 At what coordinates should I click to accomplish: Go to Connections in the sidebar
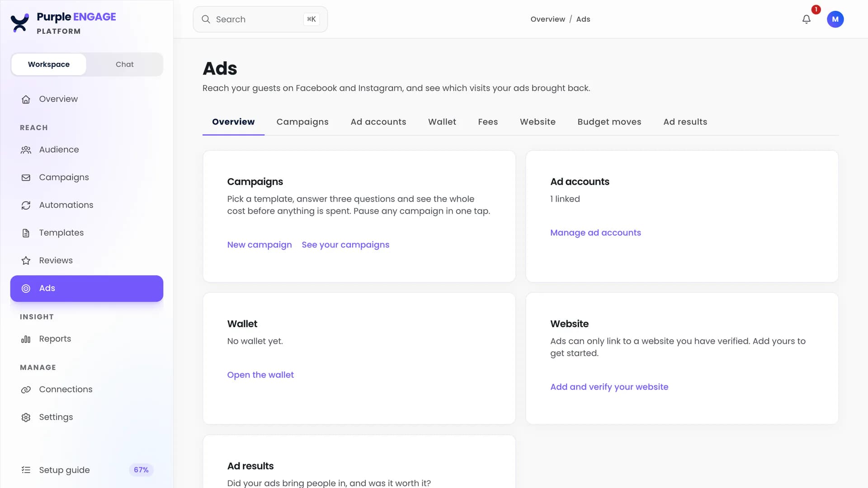pyautogui.click(x=87, y=389)
